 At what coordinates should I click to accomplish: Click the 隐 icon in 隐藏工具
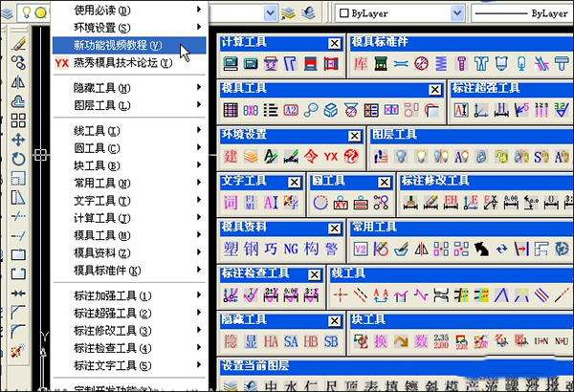[x=231, y=341]
